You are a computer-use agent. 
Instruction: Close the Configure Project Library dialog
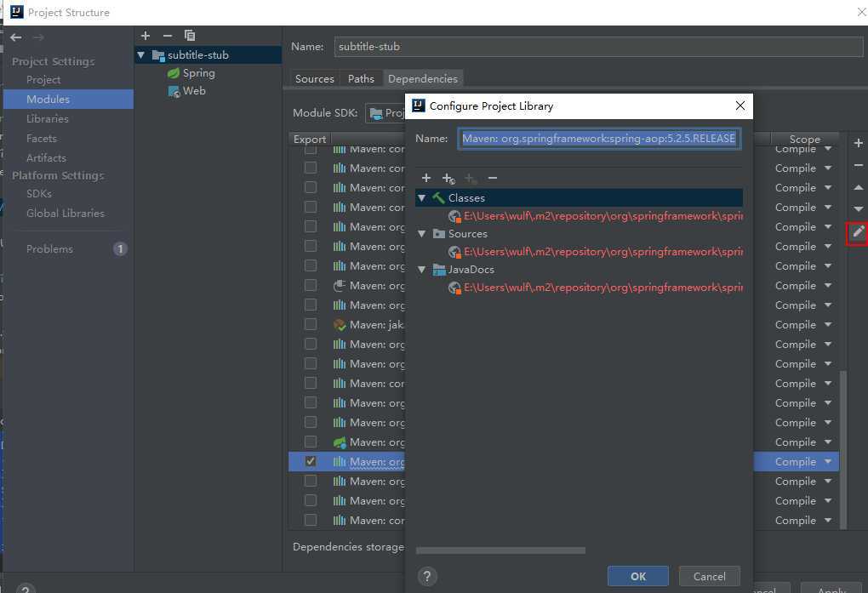[740, 105]
